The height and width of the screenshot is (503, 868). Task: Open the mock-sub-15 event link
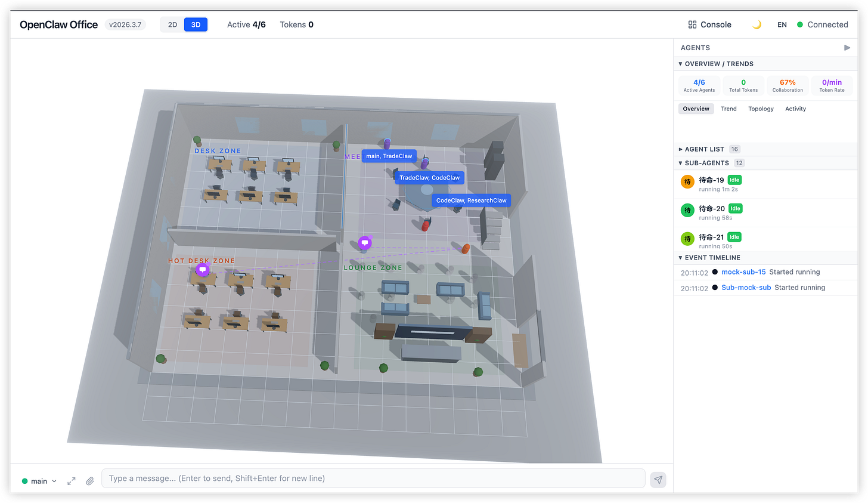(743, 271)
